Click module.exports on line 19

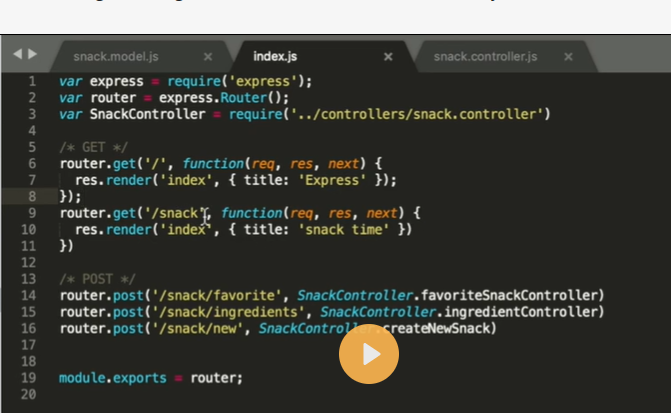(107, 378)
